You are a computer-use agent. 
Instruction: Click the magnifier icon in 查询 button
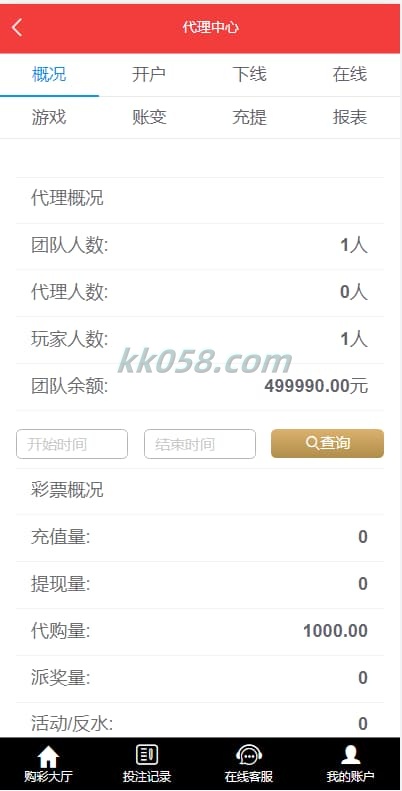[x=312, y=443]
